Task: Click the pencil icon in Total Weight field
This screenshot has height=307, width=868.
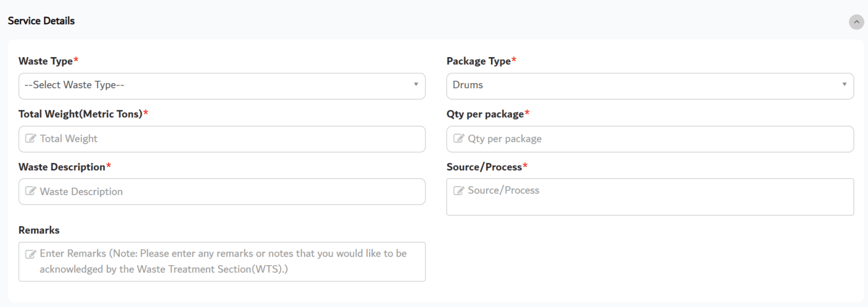Action: coord(31,139)
